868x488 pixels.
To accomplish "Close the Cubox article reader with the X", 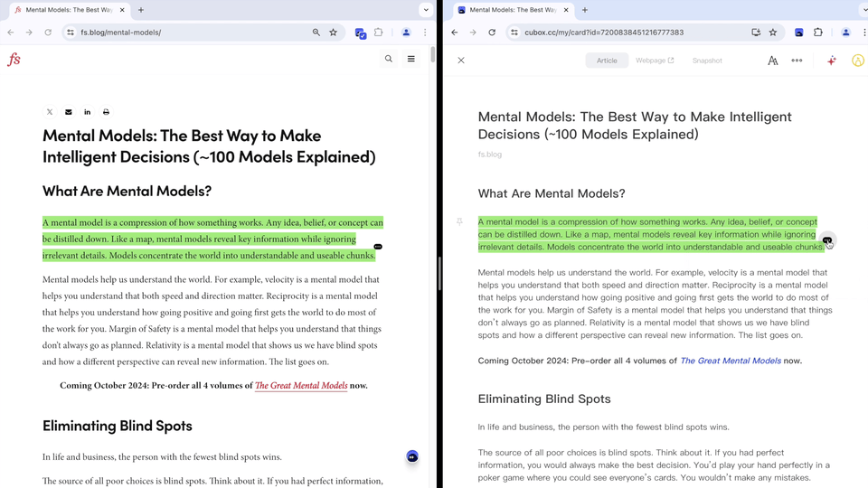I will 461,61.
